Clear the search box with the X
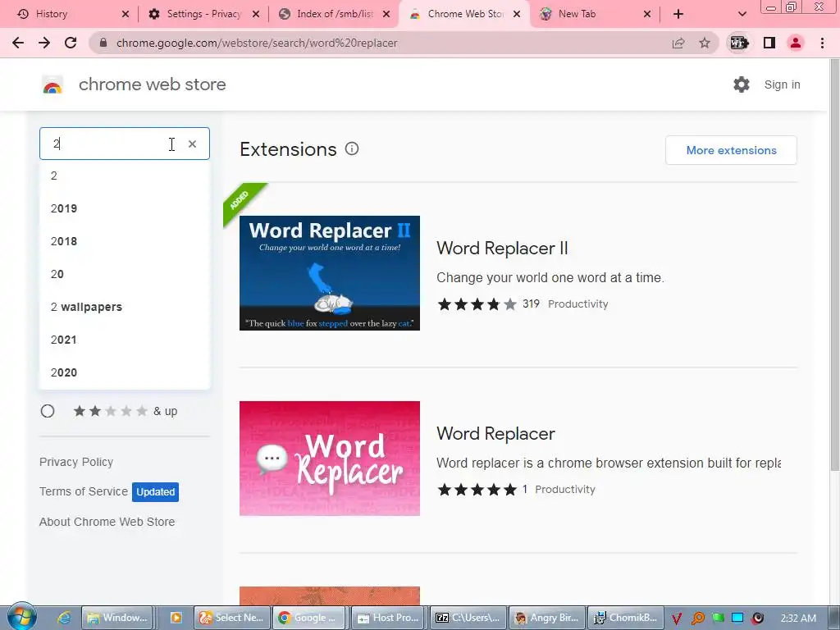 (x=192, y=144)
